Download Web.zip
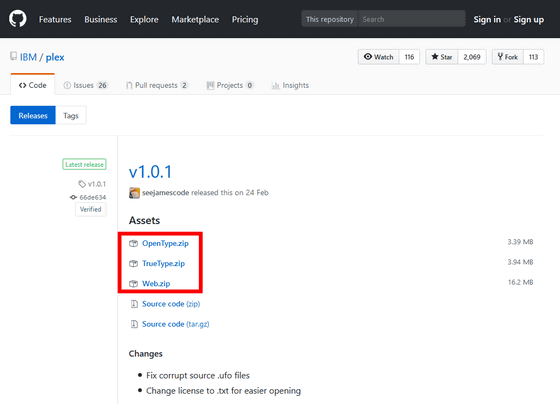Viewport: 560px width, 404px height. (156, 283)
